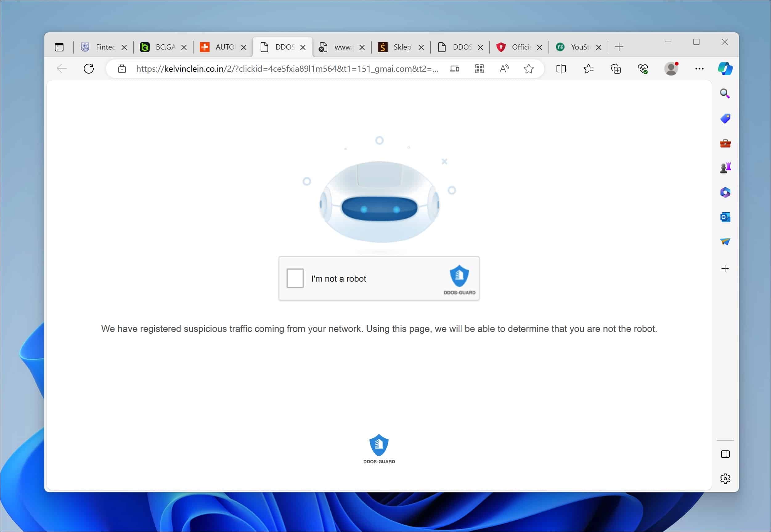
Task: Open the tab actions menu icon
Action: point(59,47)
